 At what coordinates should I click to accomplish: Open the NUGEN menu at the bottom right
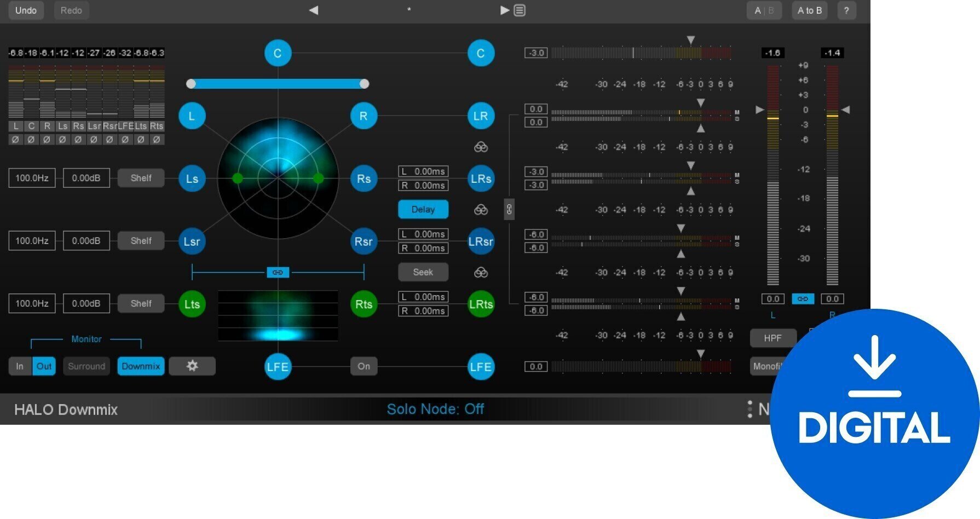coord(750,409)
